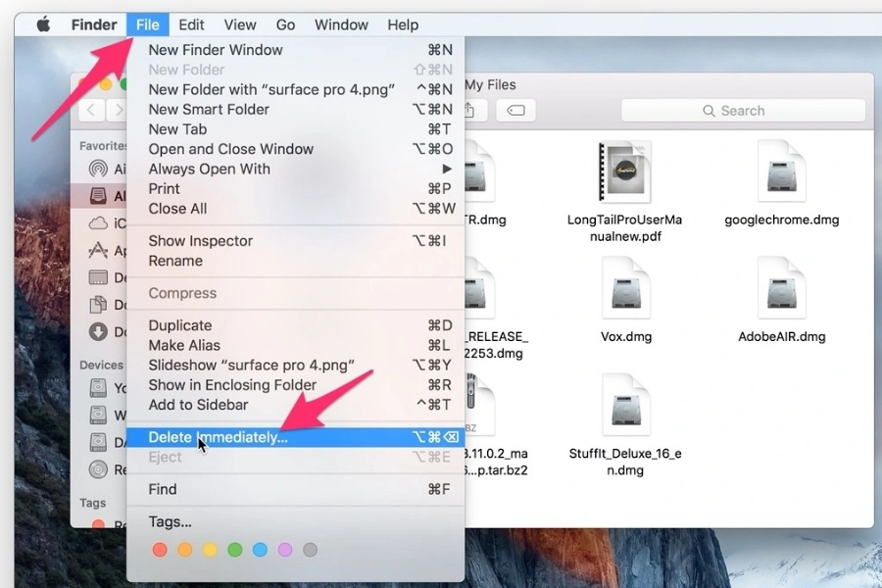This screenshot has width=882, height=588.
Task: Choose Add to Sidebar
Action: pyautogui.click(x=296, y=405)
